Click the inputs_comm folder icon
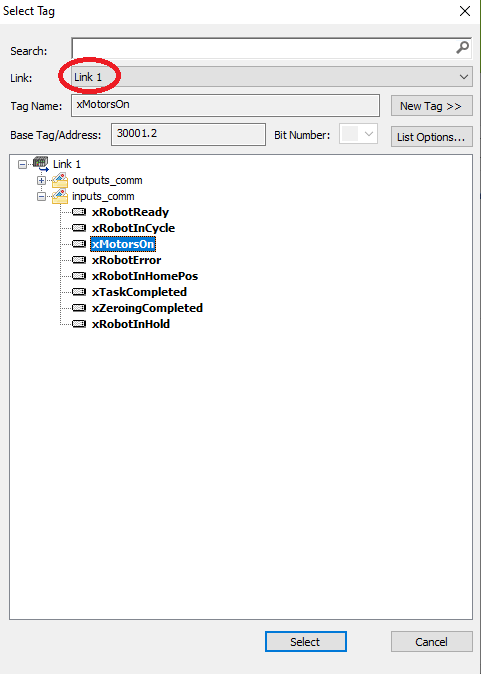The height and width of the screenshot is (674, 481). click(60, 196)
